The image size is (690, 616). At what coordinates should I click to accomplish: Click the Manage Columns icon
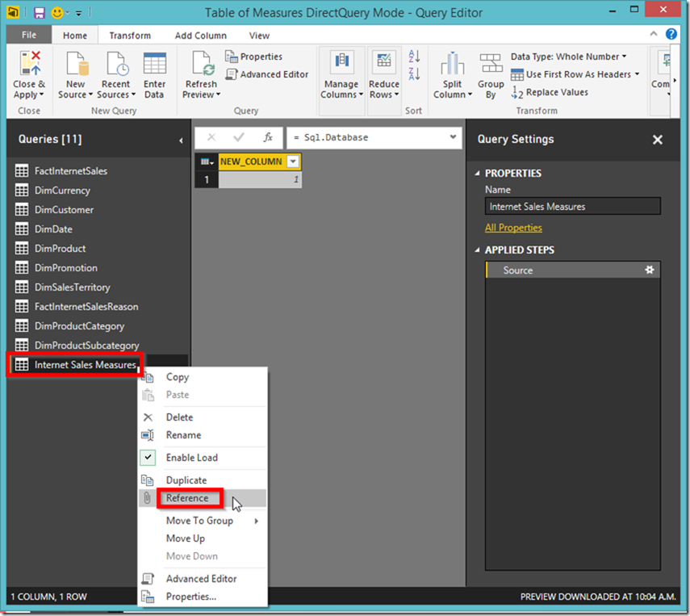(x=341, y=61)
